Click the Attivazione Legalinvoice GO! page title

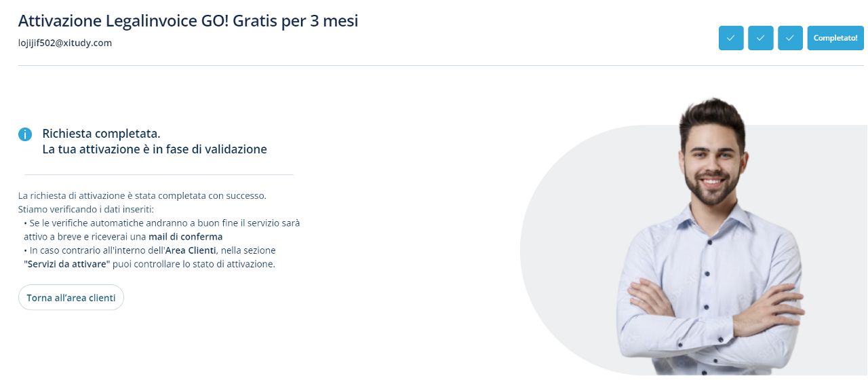(x=188, y=21)
